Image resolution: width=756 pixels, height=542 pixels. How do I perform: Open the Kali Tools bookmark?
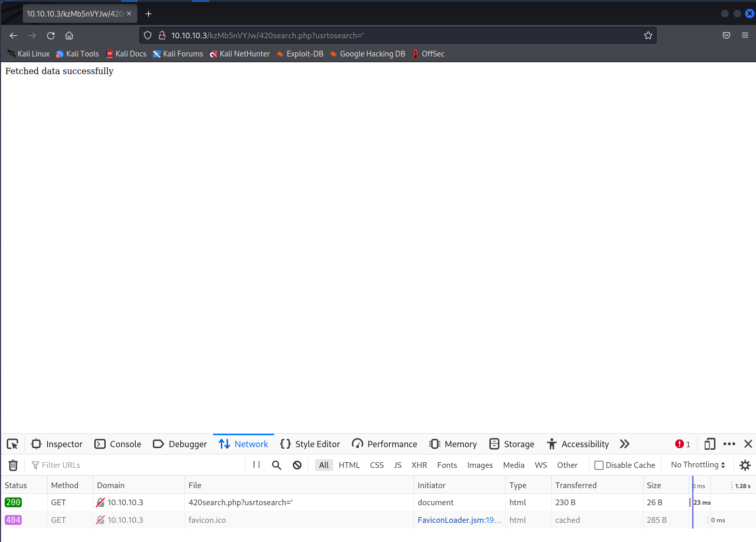pyautogui.click(x=77, y=54)
